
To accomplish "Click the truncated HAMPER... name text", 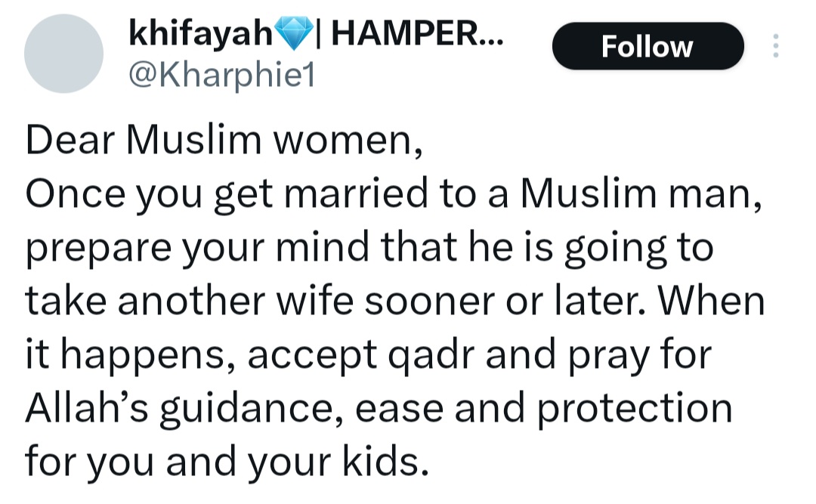I will [x=416, y=32].
